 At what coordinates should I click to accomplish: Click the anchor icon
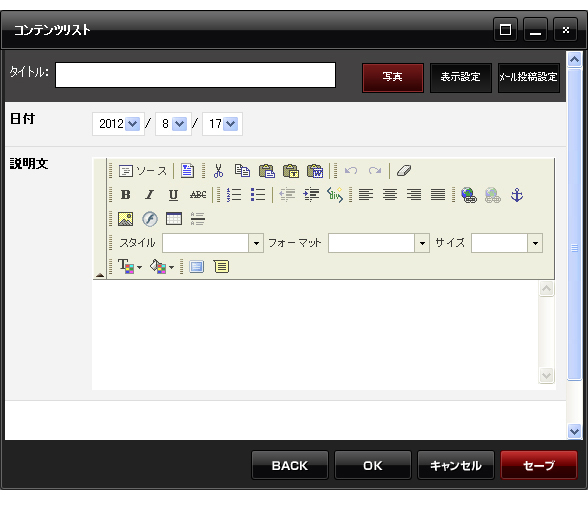[517, 195]
